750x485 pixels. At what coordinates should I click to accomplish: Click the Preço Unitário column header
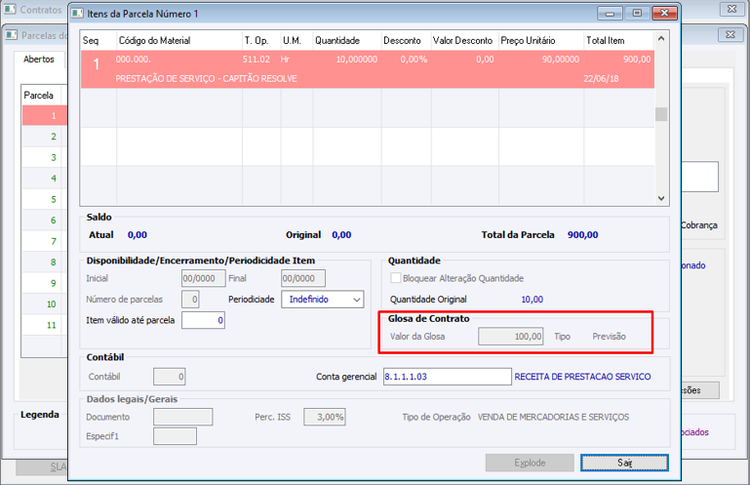[541, 41]
